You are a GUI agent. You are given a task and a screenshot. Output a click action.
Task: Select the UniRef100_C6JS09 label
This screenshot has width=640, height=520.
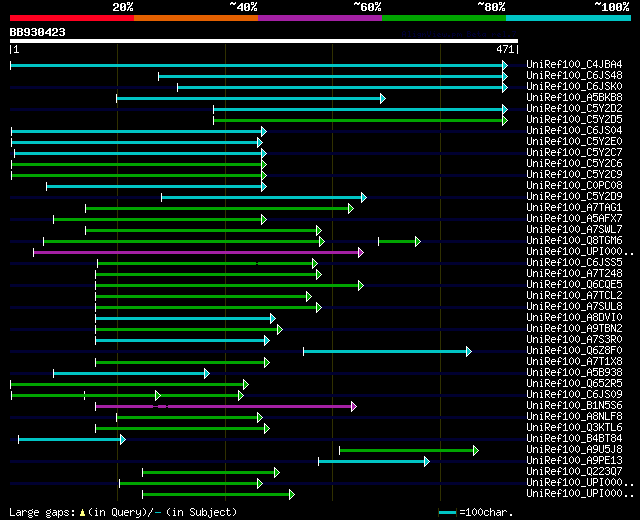574,395
